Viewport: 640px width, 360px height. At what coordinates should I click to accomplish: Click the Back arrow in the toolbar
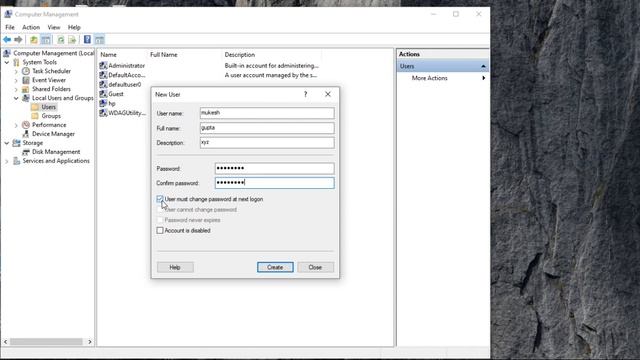(7, 40)
